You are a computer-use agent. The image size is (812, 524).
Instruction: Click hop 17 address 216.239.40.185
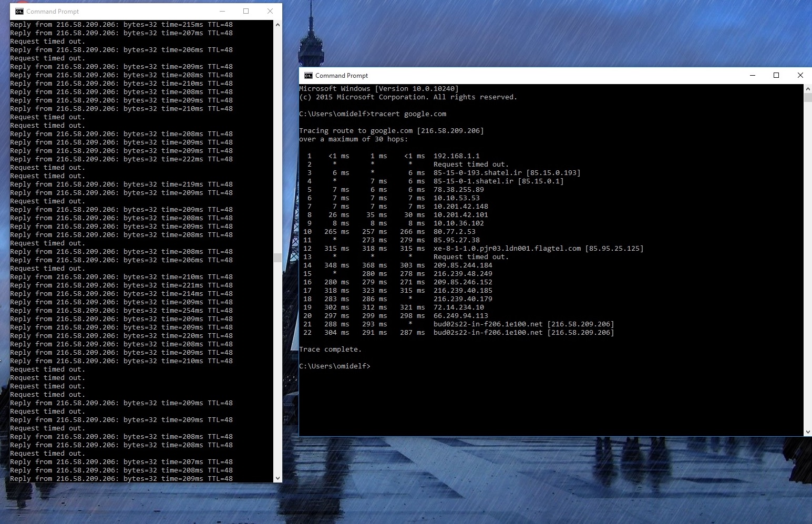463,291
